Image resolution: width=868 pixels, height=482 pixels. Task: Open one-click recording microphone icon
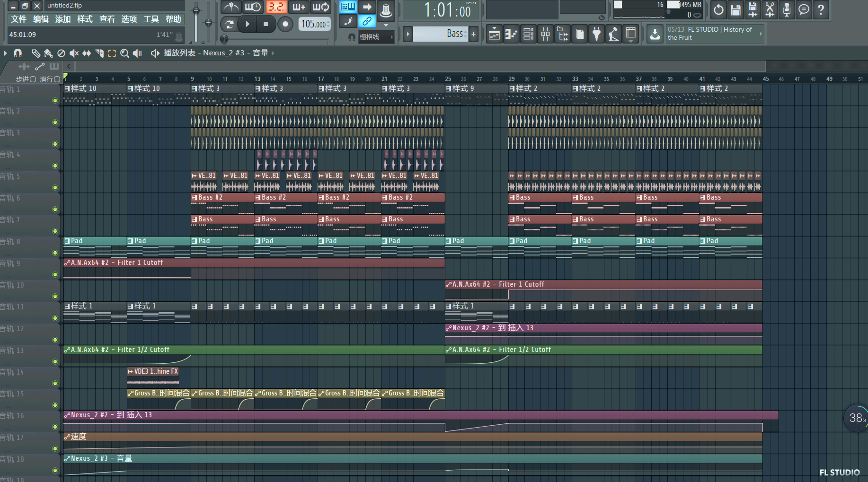[787, 9]
